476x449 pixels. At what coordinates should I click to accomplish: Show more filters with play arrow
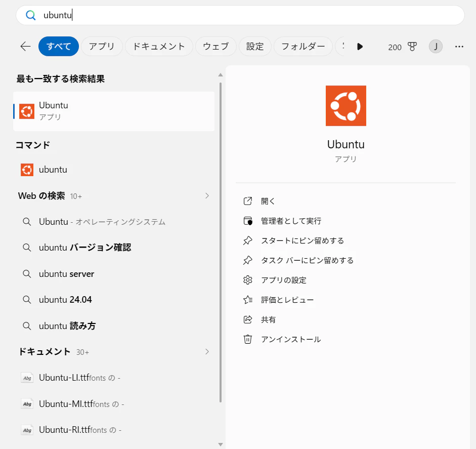(360, 47)
